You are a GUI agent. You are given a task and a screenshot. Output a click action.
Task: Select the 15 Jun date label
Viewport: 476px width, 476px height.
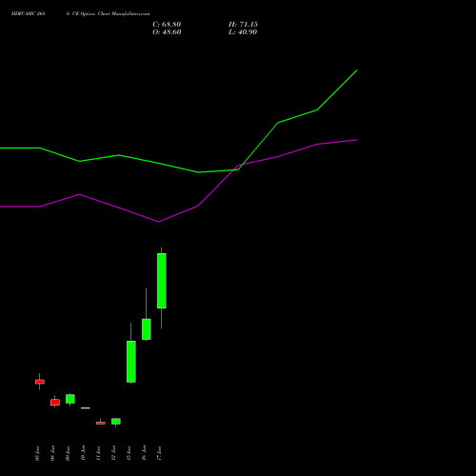click(129, 453)
